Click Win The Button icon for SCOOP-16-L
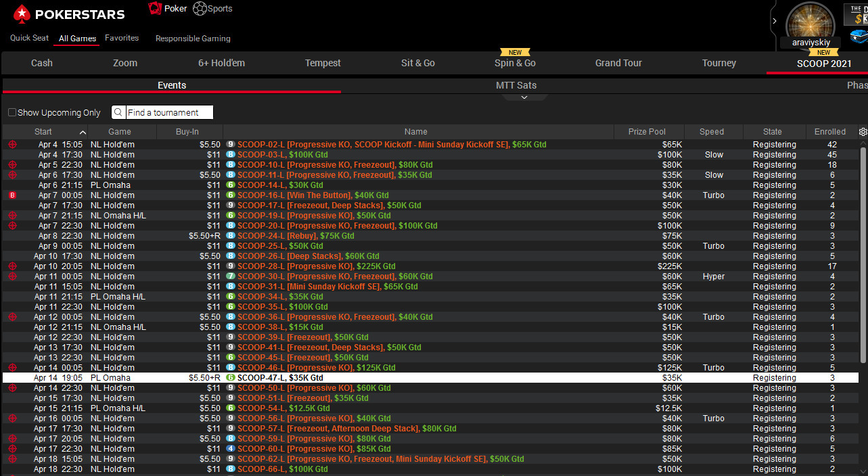Image resolution: width=868 pixels, height=476 pixels. tap(12, 195)
